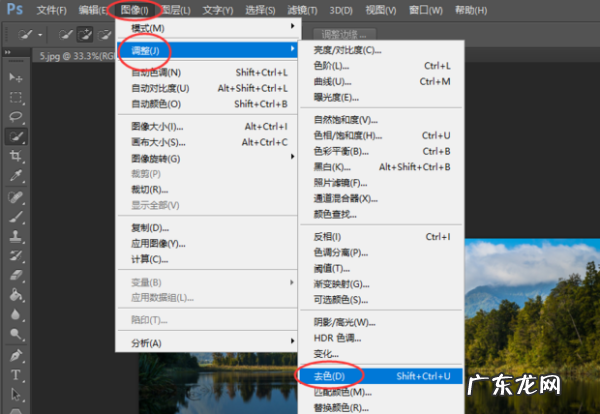This screenshot has height=414, width=600.
Task: Select the Move tool
Action: (x=16, y=78)
